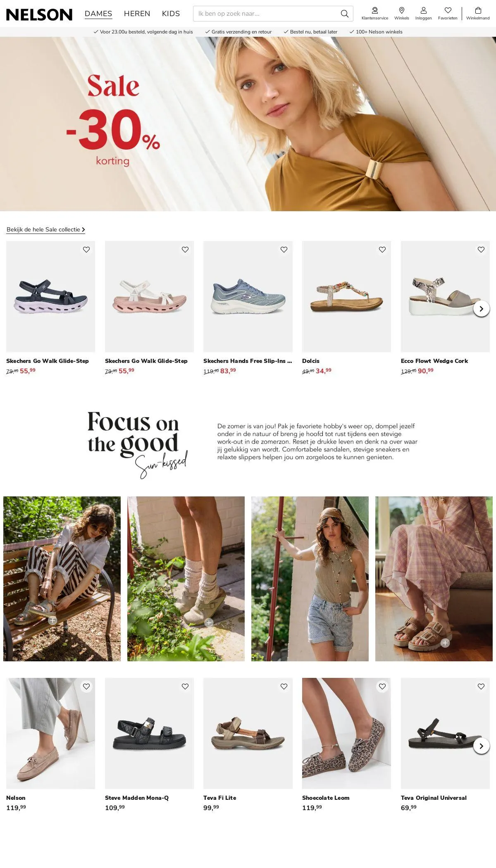Toggle favorite heart on Steve Madden Mona-Q

[185, 687]
